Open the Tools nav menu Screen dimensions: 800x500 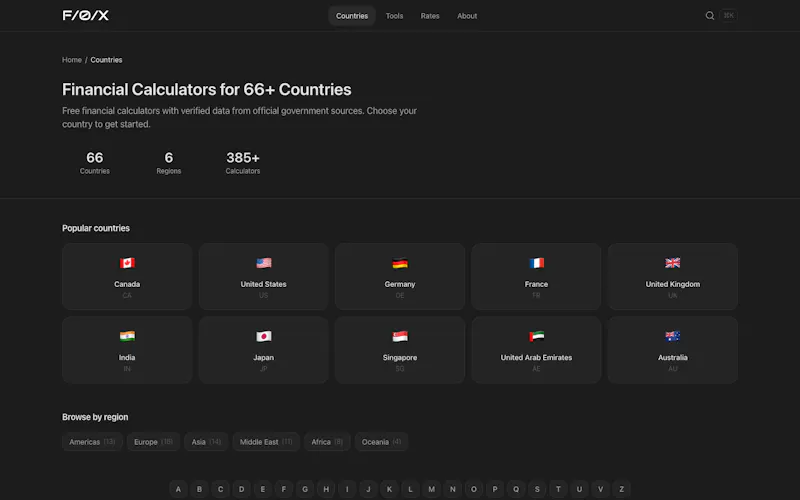(x=394, y=16)
